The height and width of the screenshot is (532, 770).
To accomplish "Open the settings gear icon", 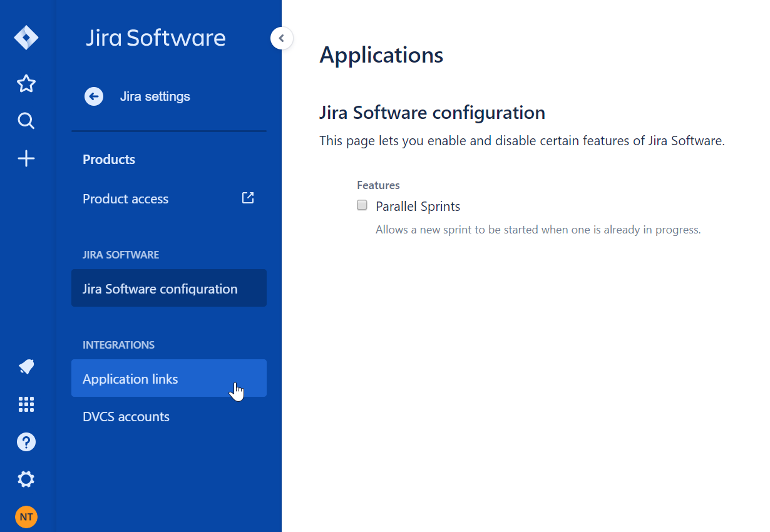I will pos(26,479).
